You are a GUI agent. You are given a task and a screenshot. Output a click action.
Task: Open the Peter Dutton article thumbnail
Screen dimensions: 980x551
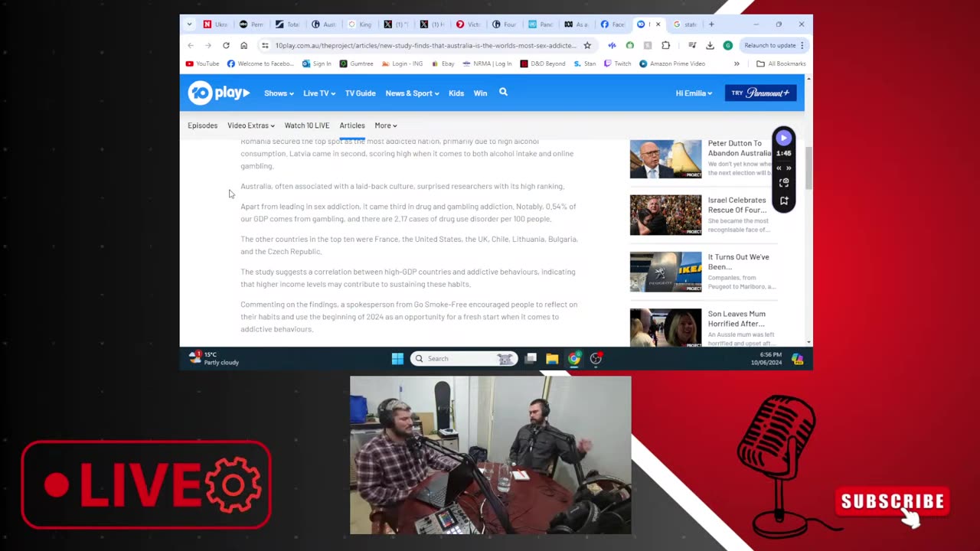[x=665, y=158]
